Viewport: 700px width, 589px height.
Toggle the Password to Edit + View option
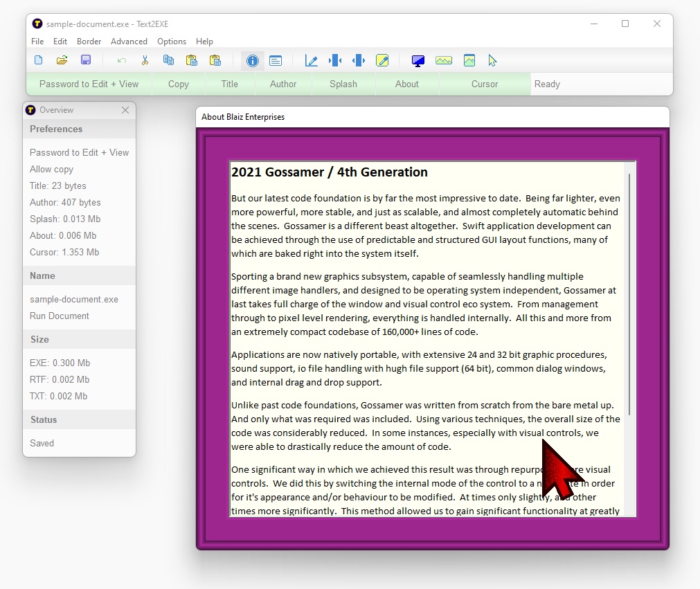tap(89, 84)
